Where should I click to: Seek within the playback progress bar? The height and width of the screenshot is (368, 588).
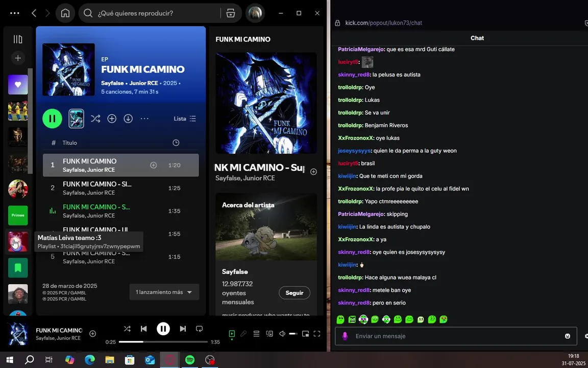pos(163,342)
